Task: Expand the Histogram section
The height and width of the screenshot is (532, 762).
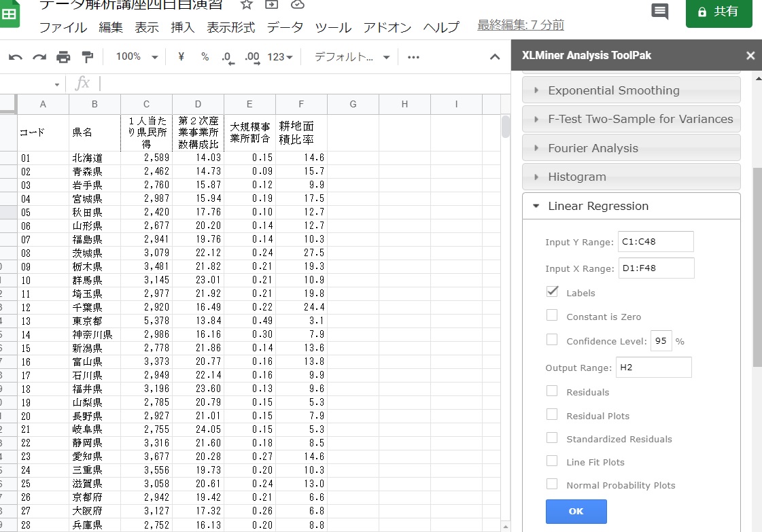Action: click(631, 177)
